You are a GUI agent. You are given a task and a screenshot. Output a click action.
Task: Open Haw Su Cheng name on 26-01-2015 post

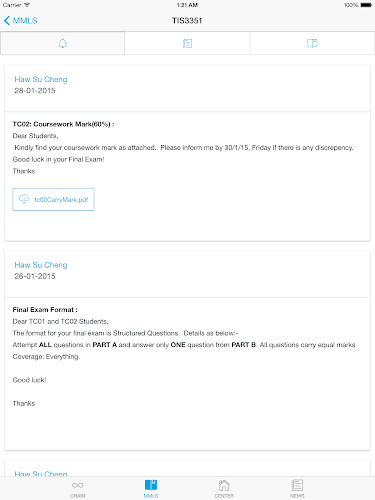41,265
